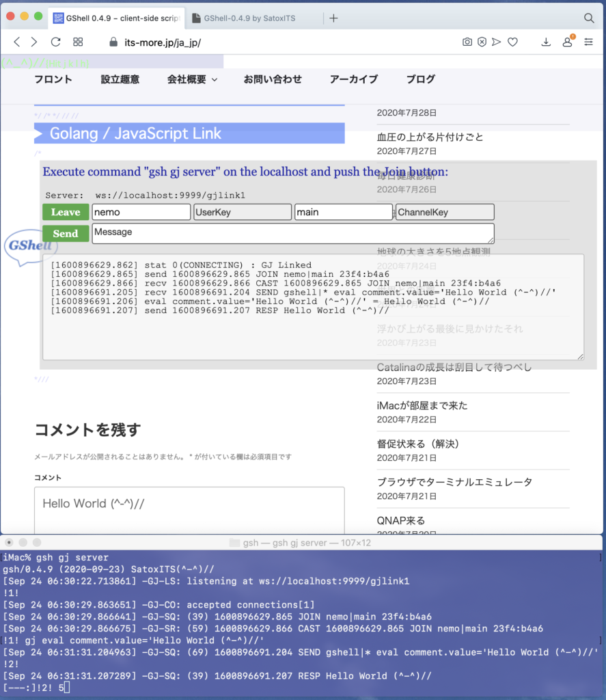
Task: Take a snapshot with camera icon
Action: coord(467,42)
